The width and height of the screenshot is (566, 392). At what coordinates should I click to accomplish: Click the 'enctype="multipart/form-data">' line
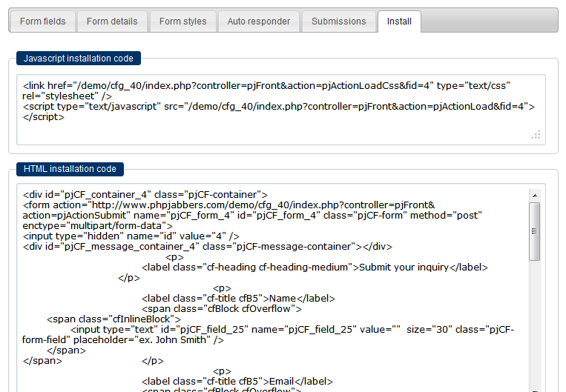(x=97, y=226)
